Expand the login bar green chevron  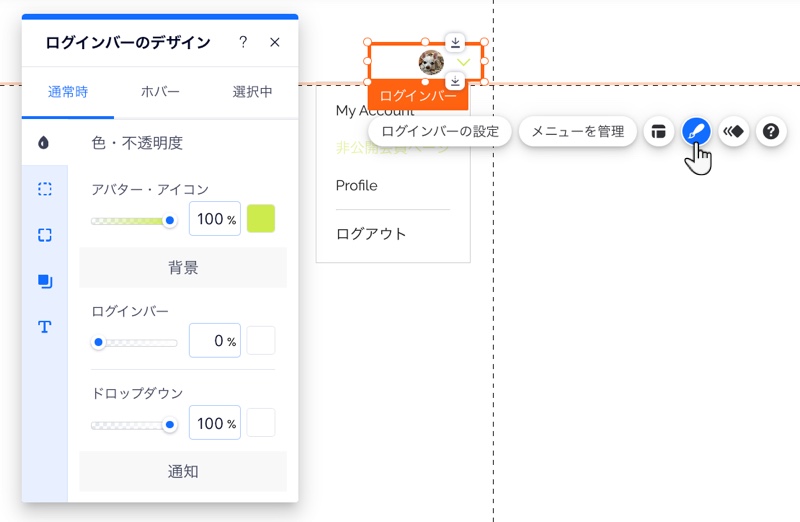point(463,62)
